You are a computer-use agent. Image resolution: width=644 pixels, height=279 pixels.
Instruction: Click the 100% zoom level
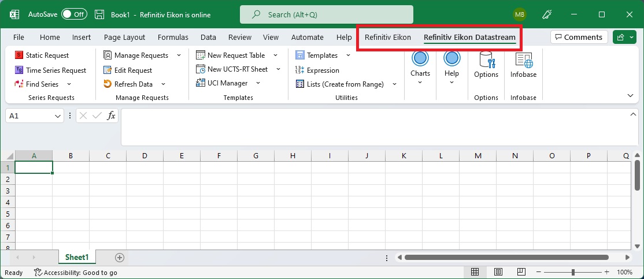pyautogui.click(x=624, y=273)
